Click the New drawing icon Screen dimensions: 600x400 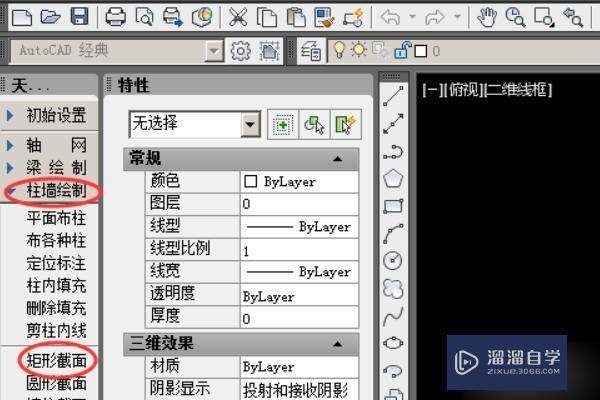22,17
